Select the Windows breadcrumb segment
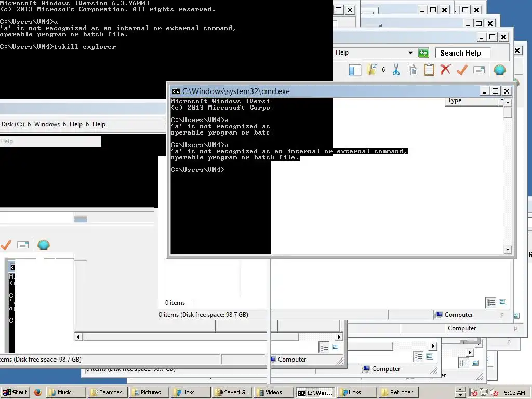The height and width of the screenshot is (399, 532). [47, 124]
